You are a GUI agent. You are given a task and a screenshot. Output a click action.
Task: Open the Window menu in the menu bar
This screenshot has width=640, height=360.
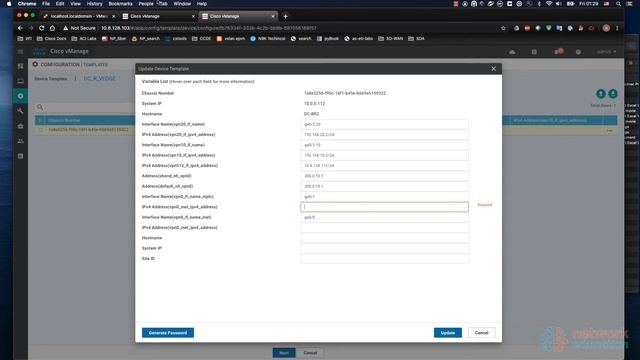coord(182,4)
